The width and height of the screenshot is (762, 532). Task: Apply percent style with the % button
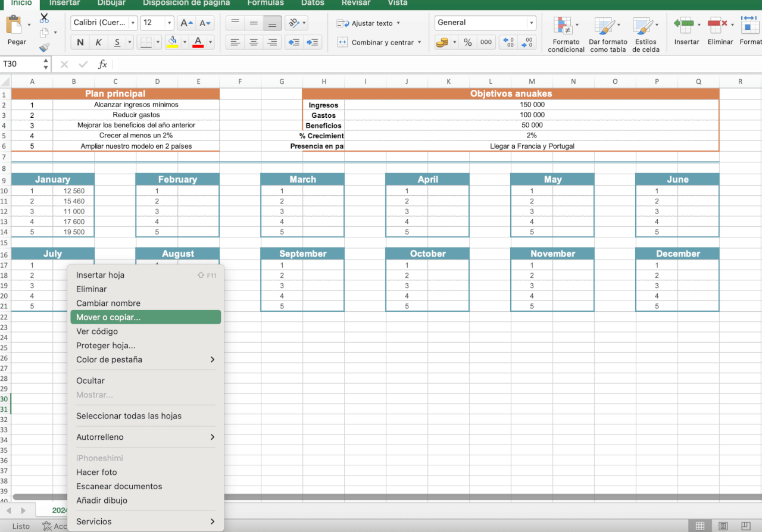pyautogui.click(x=468, y=42)
